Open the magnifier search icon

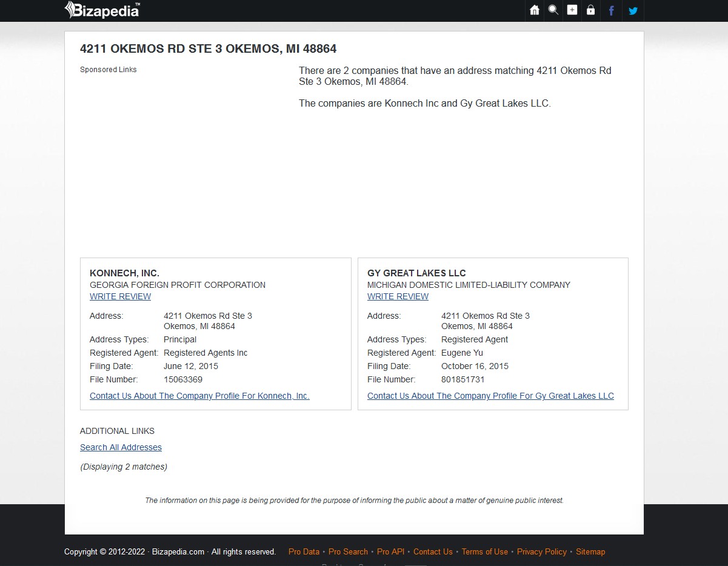click(553, 10)
